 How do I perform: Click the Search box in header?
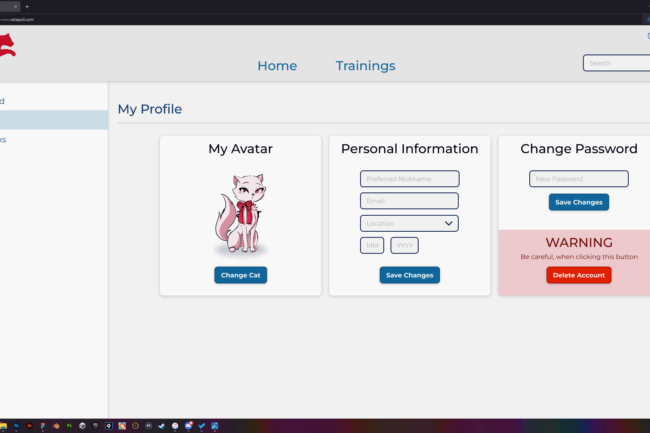coord(616,63)
